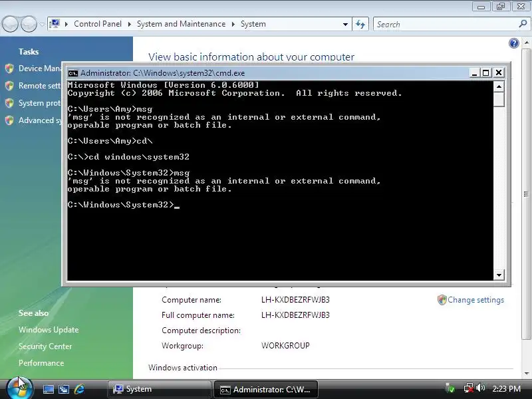Click the search magnifier icon
This screenshot has height=399, width=532.
pyautogui.click(x=523, y=24)
